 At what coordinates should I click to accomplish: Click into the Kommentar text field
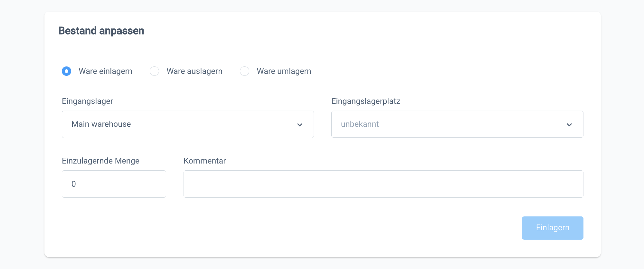pyautogui.click(x=383, y=184)
